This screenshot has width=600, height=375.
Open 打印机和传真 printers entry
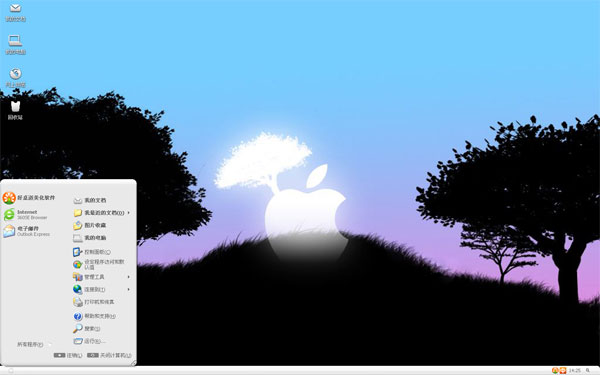(94, 302)
